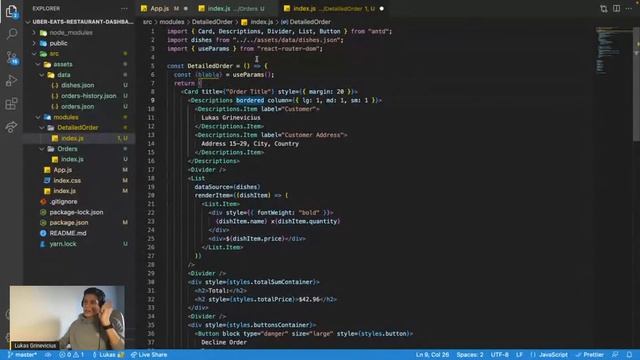Viewport: 640px width, 360px height.
Task: Click line number 18 in gutter
Action: pyautogui.click(x=152, y=178)
